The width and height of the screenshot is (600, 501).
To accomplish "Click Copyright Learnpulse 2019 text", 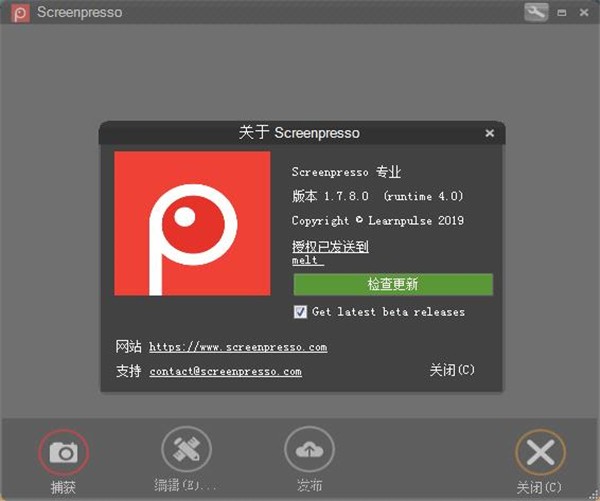I will 378,220.
